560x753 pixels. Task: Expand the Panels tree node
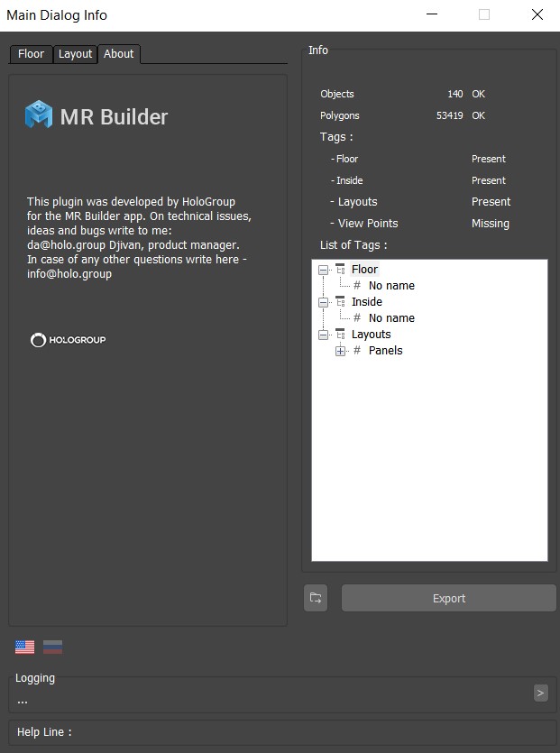click(340, 351)
